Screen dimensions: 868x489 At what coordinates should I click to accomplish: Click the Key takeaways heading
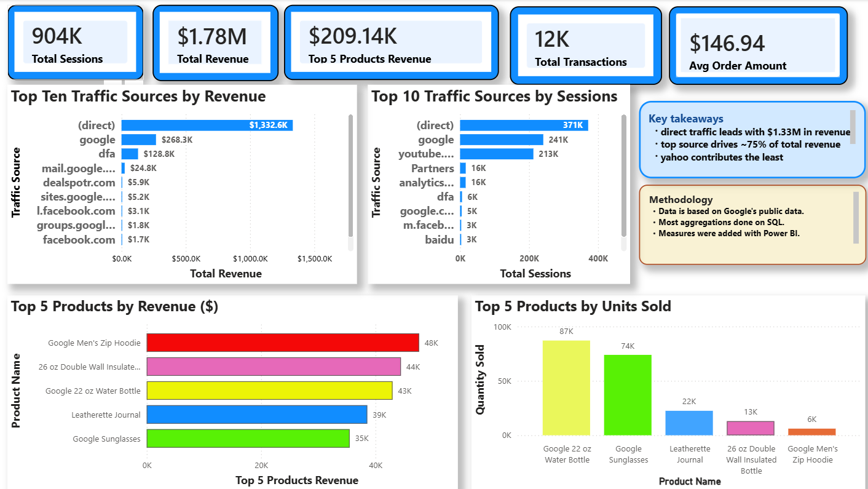(x=686, y=119)
